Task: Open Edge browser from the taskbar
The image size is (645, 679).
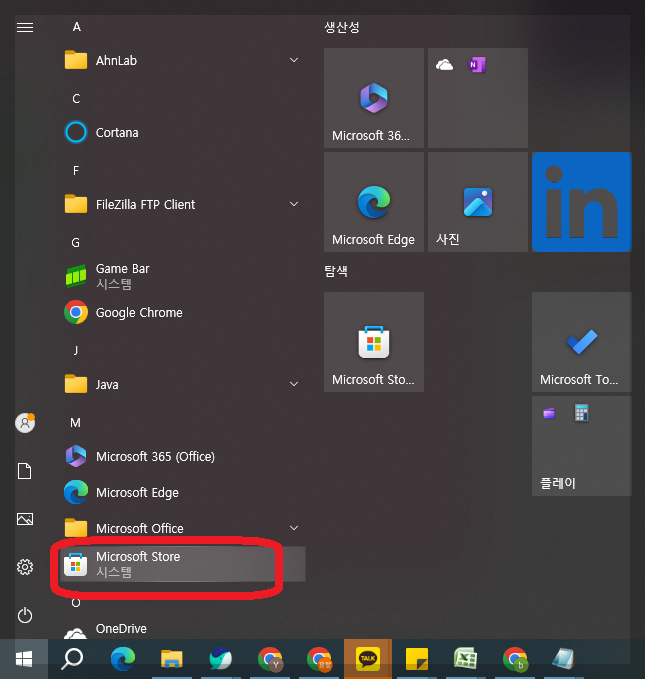Action: 123,659
